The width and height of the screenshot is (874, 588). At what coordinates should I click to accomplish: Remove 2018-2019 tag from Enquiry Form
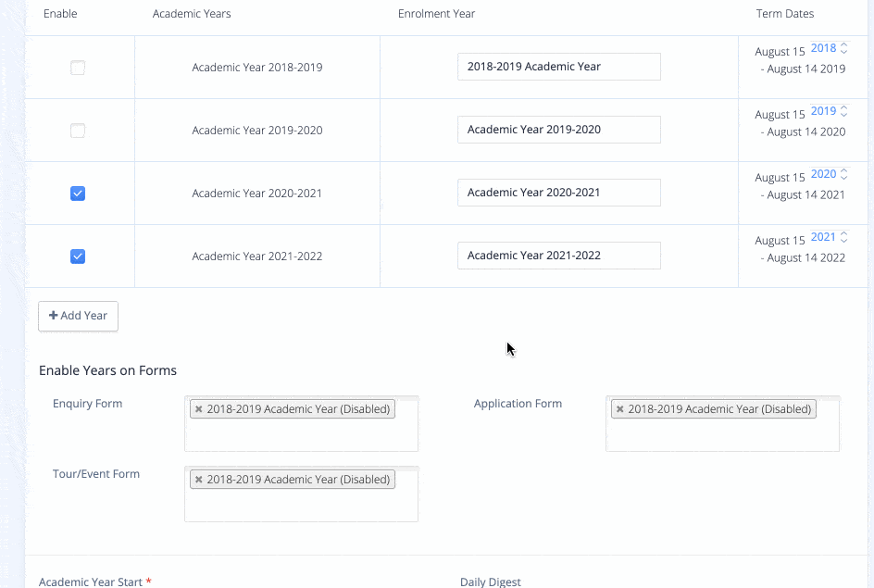click(x=198, y=409)
